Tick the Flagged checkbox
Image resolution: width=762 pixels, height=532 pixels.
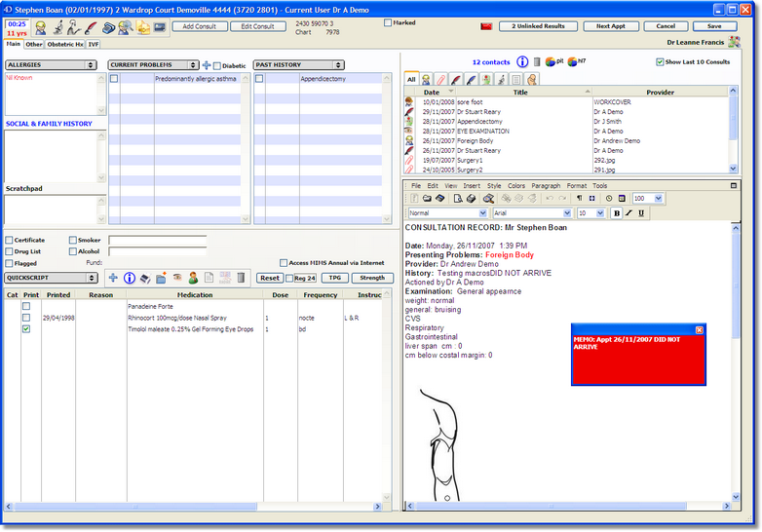[x=9, y=263]
